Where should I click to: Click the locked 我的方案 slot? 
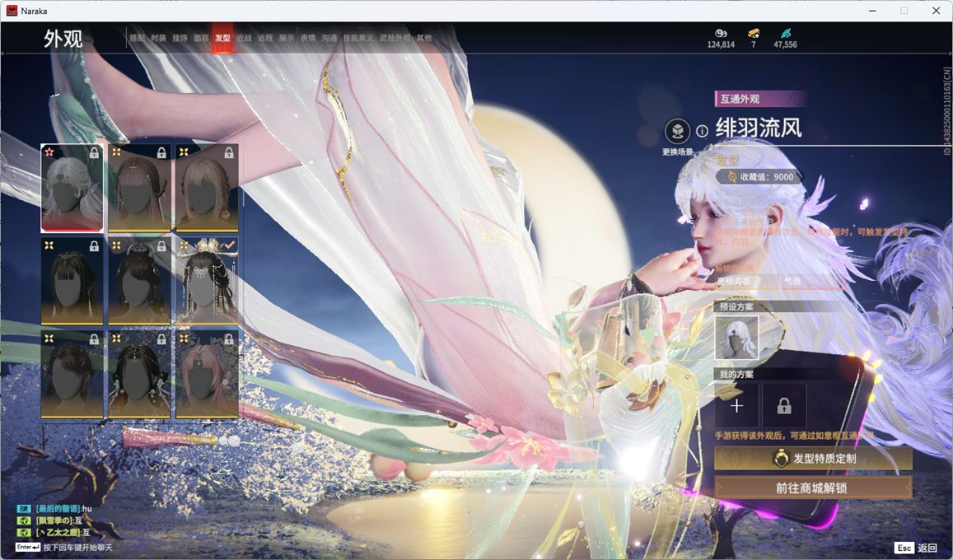click(x=784, y=406)
